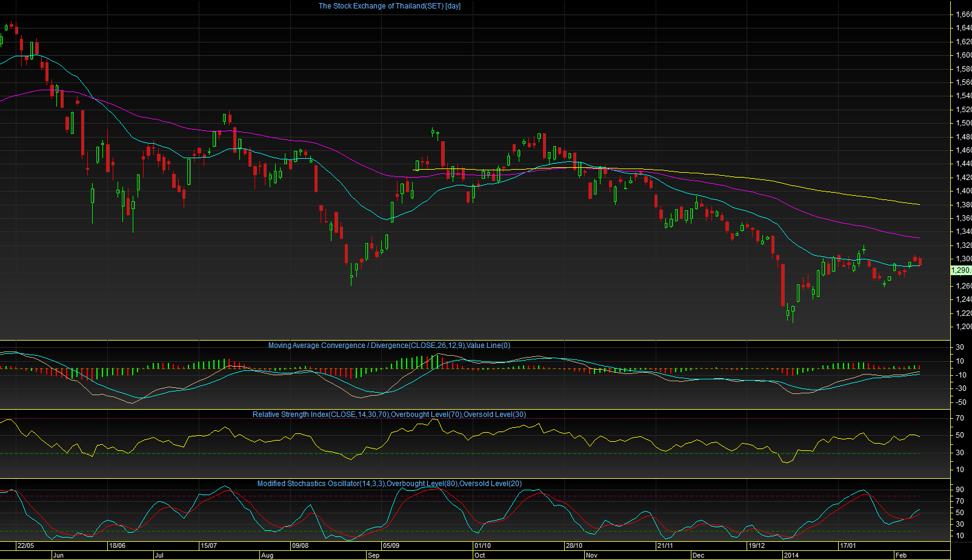The width and height of the screenshot is (972, 560).
Task: Click the 28/10 date label
Action: click(x=574, y=545)
